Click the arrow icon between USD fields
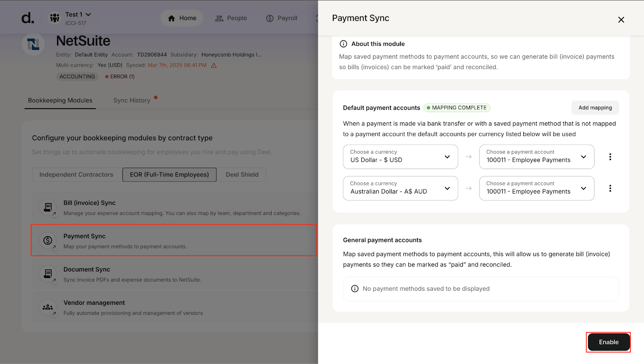644x364 pixels. [469, 157]
